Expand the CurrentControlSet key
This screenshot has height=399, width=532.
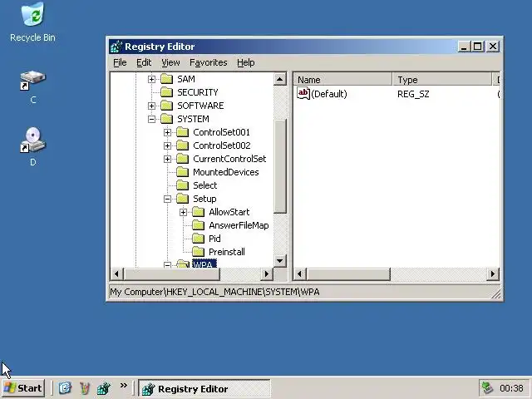point(167,159)
